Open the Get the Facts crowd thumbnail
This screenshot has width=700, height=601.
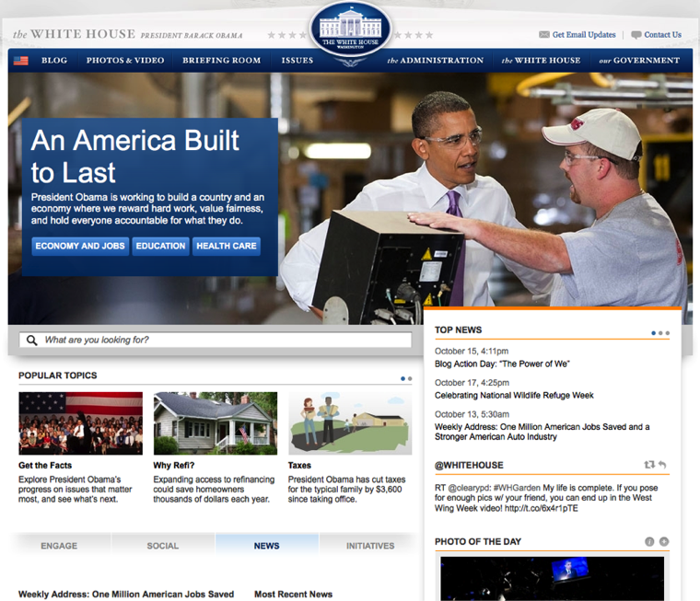pyautogui.click(x=81, y=423)
